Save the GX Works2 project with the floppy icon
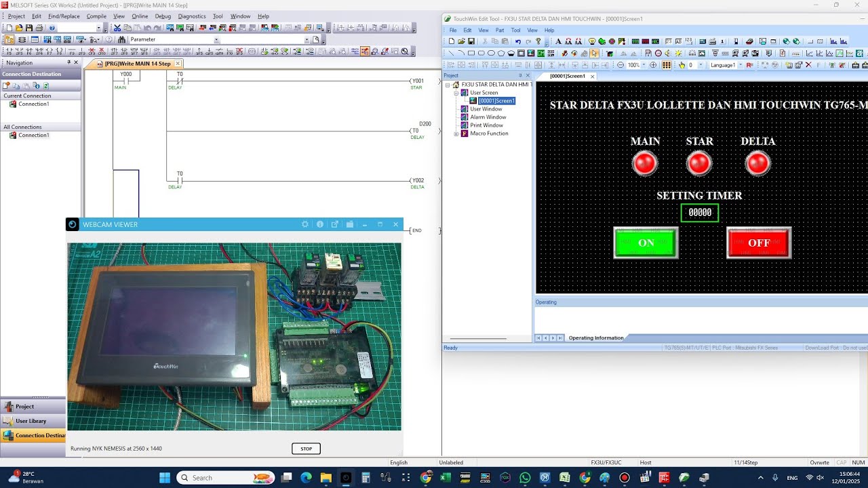Screen dimensions: 868x488 tap(29, 28)
